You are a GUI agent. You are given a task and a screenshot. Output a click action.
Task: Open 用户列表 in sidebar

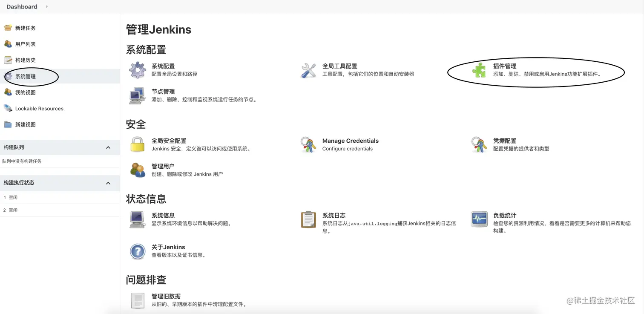pyautogui.click(x=26, y=44)
